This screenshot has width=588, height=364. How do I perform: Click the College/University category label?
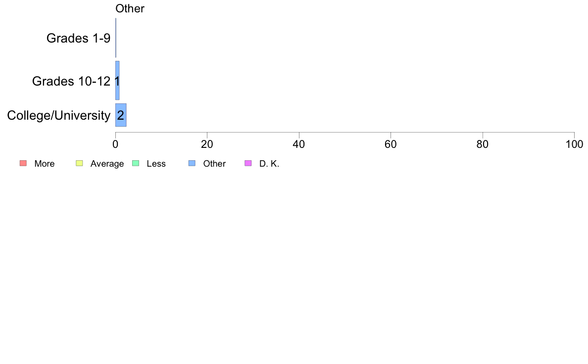59,115
